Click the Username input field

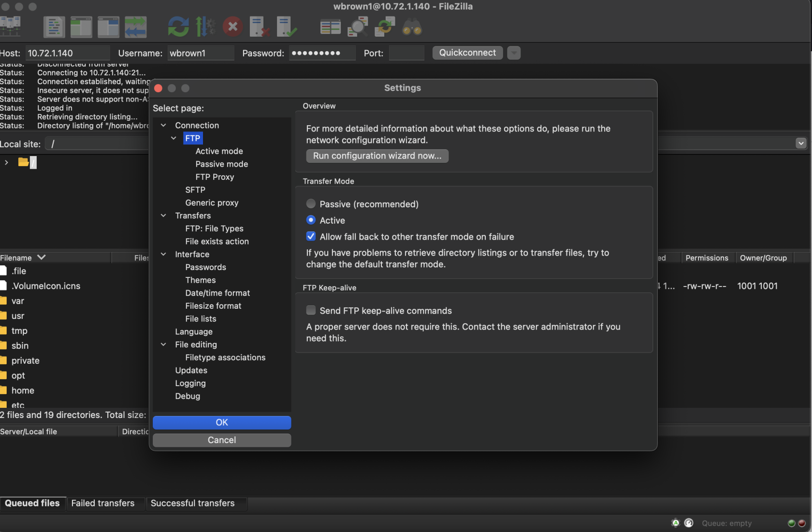[201, 53]
